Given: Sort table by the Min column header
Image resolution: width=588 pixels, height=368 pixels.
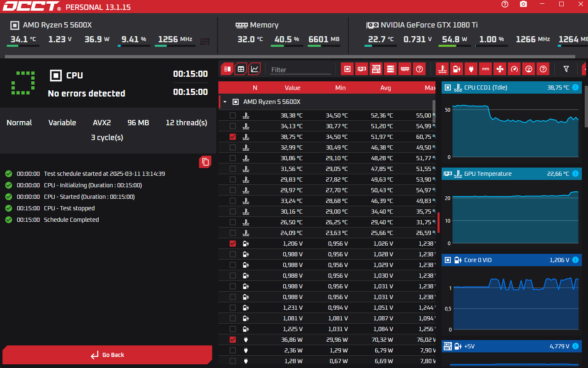Looking at the screenshot, I should click(340, 88).
